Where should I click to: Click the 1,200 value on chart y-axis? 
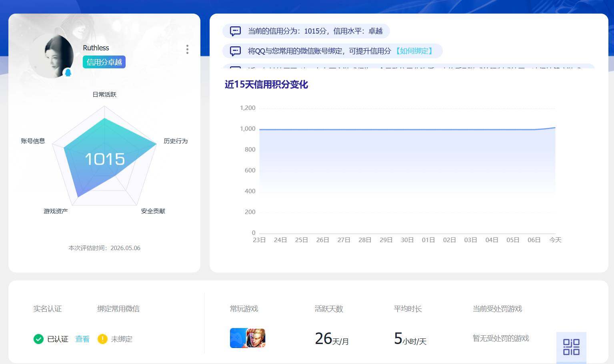click(x=248, y=108)
